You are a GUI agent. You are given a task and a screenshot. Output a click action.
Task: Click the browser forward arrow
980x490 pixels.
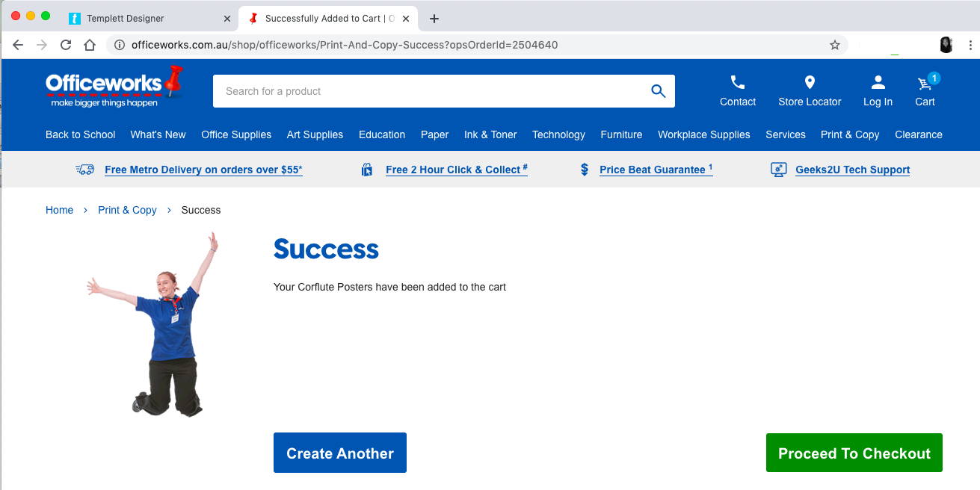(x=42, y=45)
